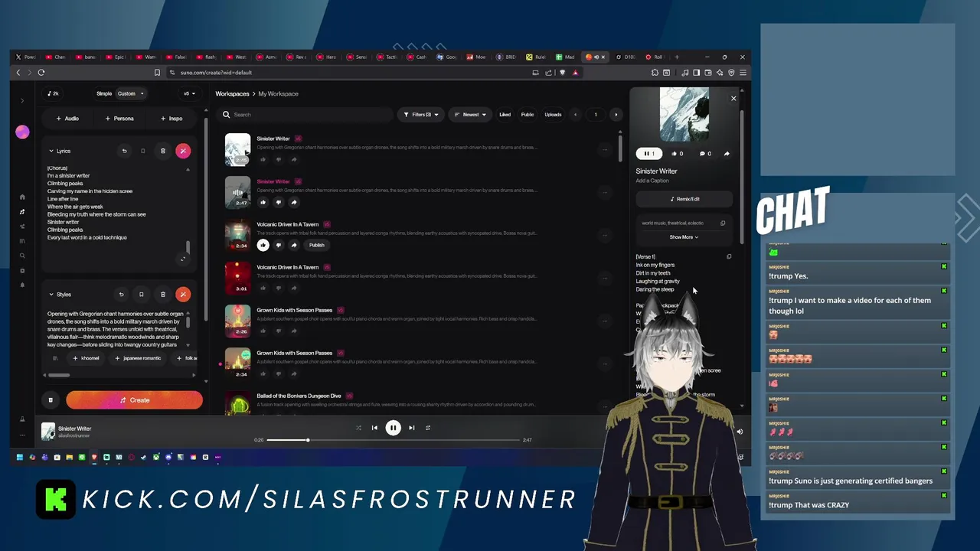This screenshot has width=980, height=551.
Task: Pause from the song detail panel
Action: [649, 154]
